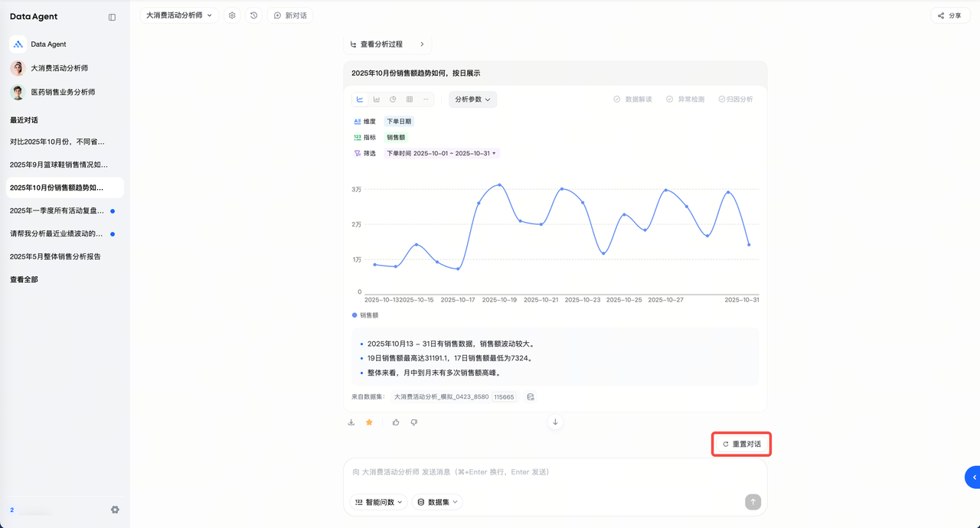The width and height of the screenshot is (980, 528).
Task: Enable 归因分析 option
Action: pyautogui.click(x=735, y=99)
